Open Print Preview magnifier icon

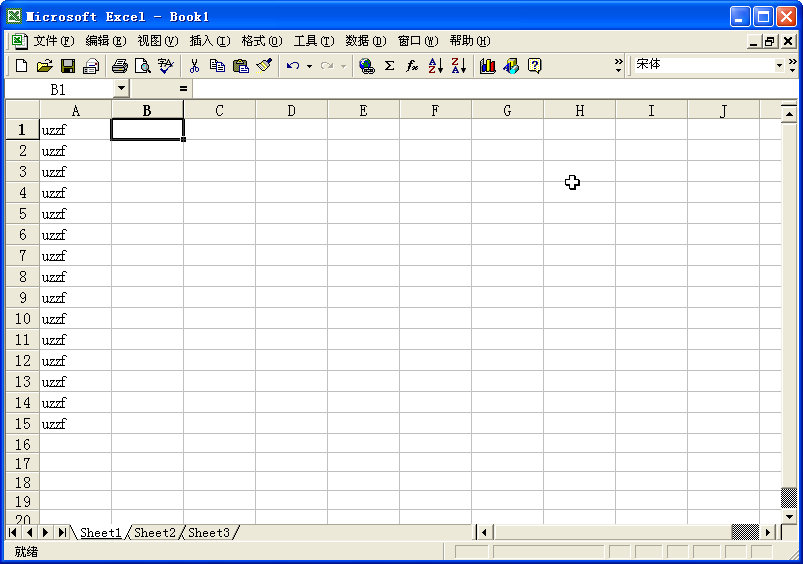point(142,66)
